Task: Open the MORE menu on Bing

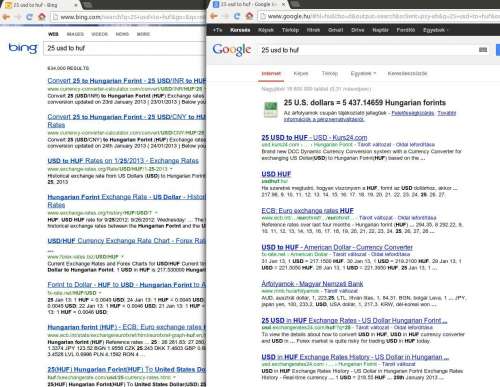Action: 143,34
